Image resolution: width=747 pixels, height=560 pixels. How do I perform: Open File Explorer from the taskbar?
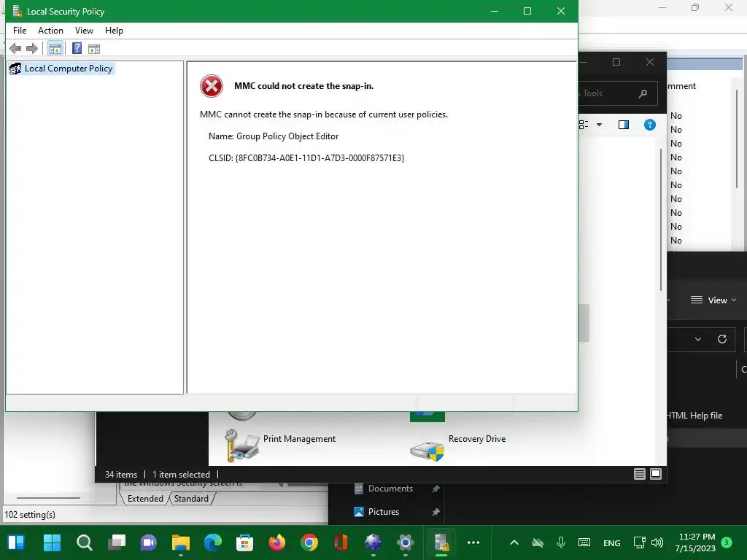click(x=181, y=542)
